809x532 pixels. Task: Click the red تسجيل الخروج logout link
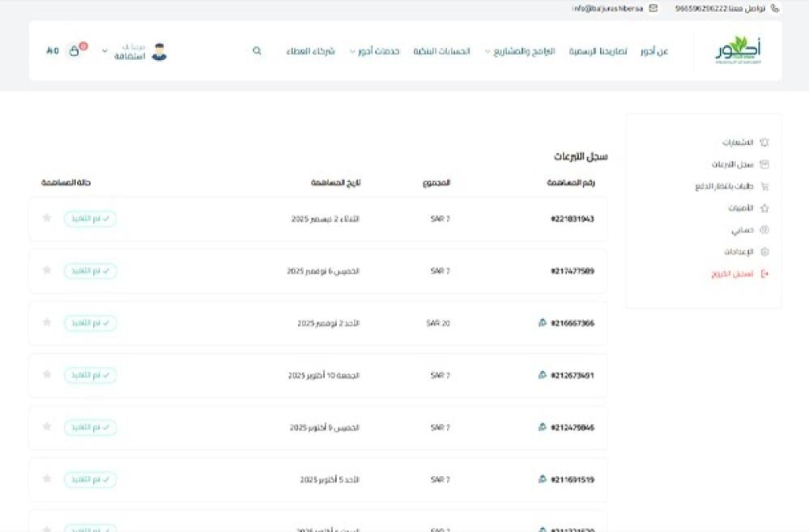[x=732, y=274]
